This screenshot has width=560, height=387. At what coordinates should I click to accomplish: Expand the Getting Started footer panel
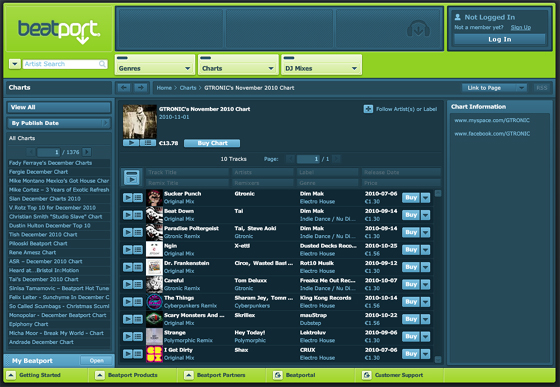[x=11, y=375]
